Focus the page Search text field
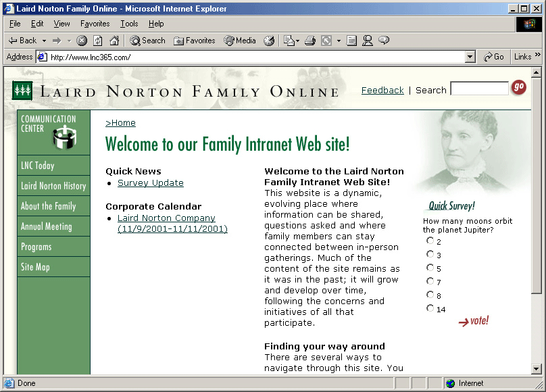This screenshot has height=392, width=546. 480,88
